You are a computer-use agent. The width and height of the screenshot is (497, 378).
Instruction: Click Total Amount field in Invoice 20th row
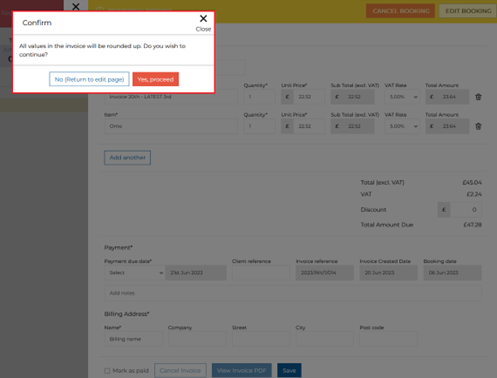tap(447, 97)
